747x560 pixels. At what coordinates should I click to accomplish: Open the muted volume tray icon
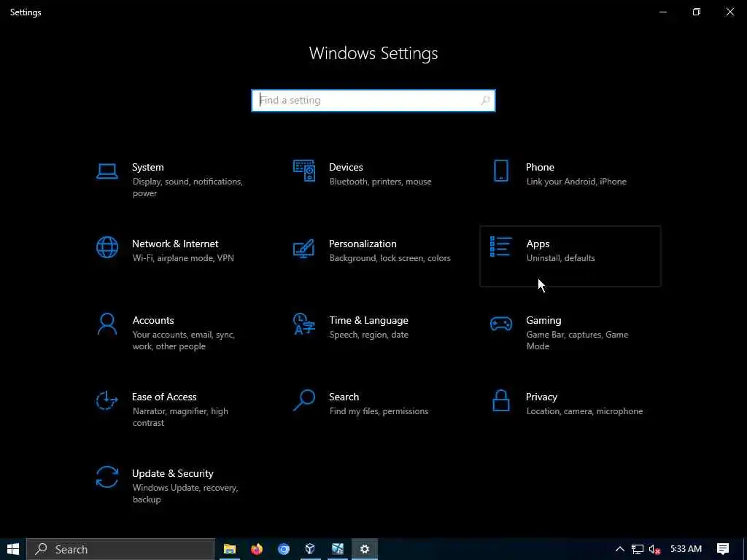point(654,549)
